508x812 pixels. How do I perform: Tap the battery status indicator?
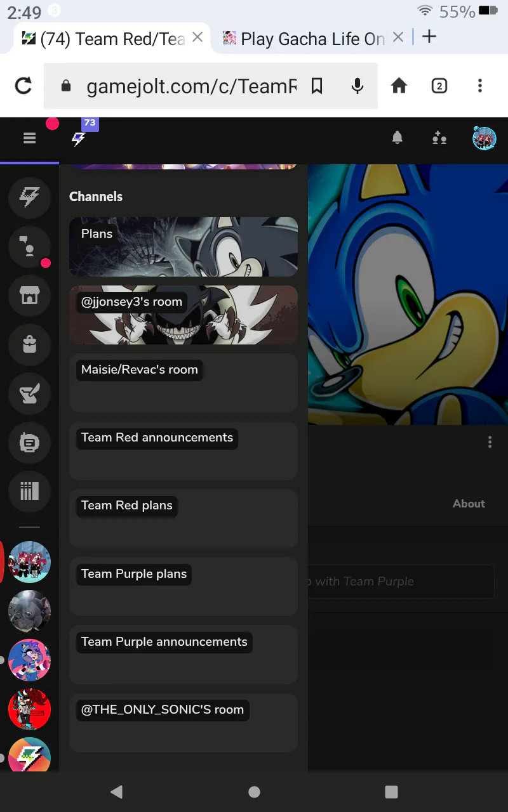pos(488,10)
